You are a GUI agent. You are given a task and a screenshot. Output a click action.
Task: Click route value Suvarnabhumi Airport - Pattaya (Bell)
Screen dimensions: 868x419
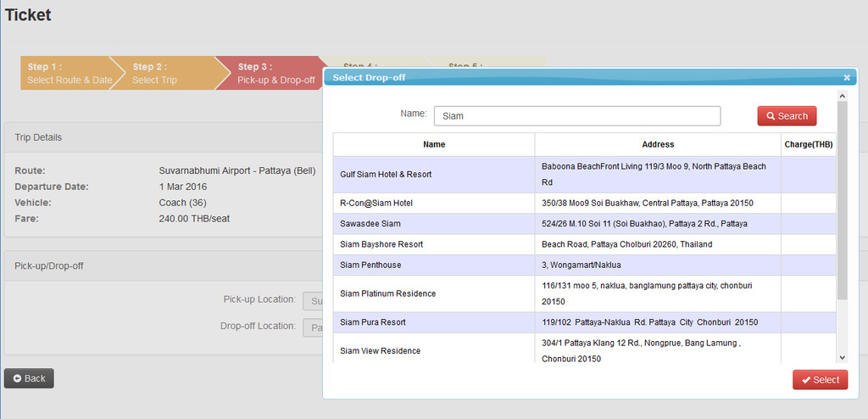[x=237, y=170]
